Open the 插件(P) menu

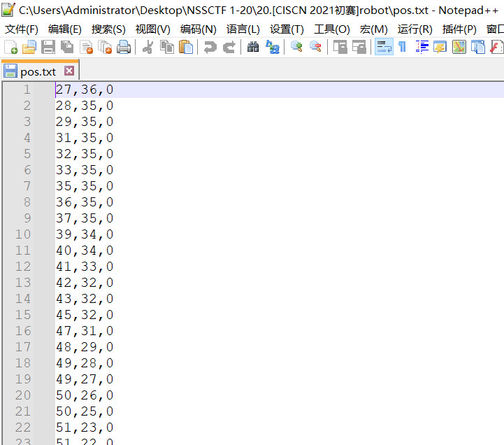(x=459, y=29)
